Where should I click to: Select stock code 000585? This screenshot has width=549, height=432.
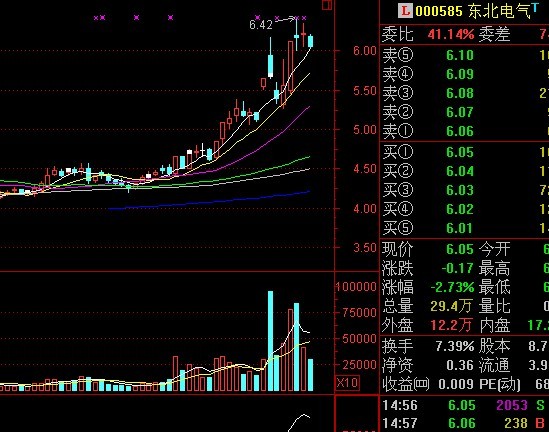[x=439, y=11]
